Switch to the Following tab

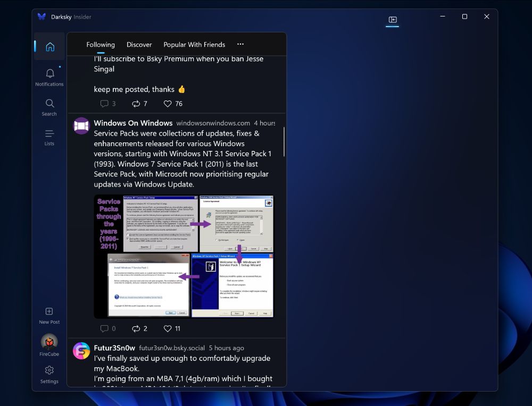(101, 45)
